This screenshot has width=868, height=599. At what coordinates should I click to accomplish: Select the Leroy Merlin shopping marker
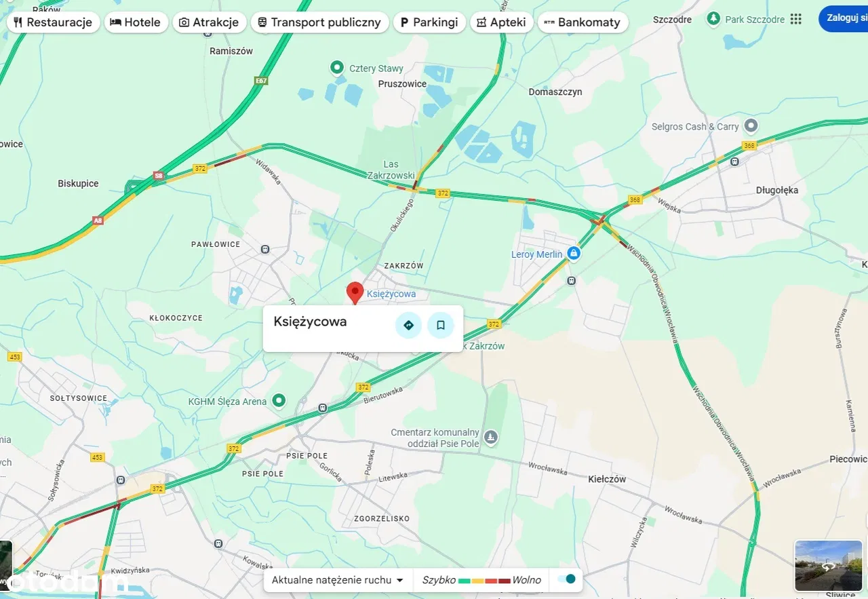click(x=574, y=254)
